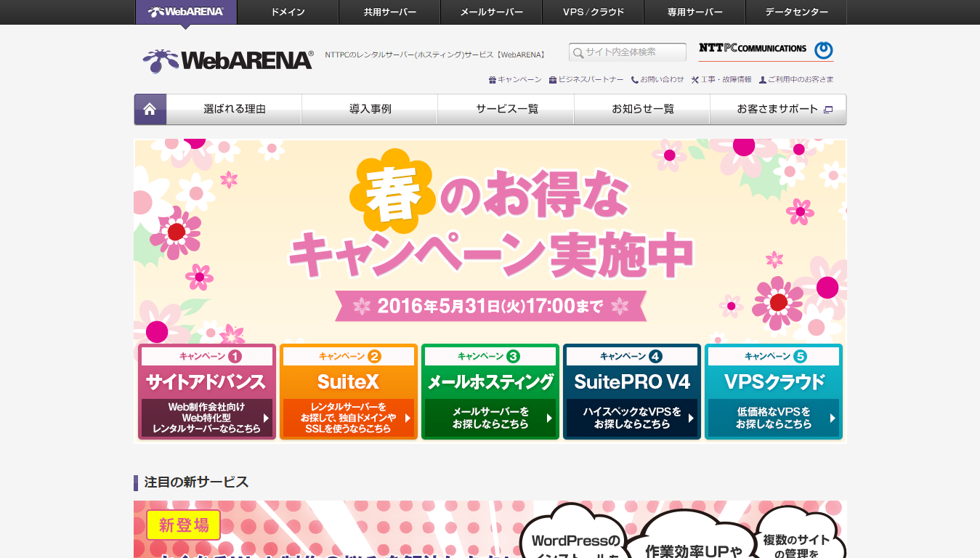
Task: Switch to VPS/クラウド top tab
Action: 593,12
